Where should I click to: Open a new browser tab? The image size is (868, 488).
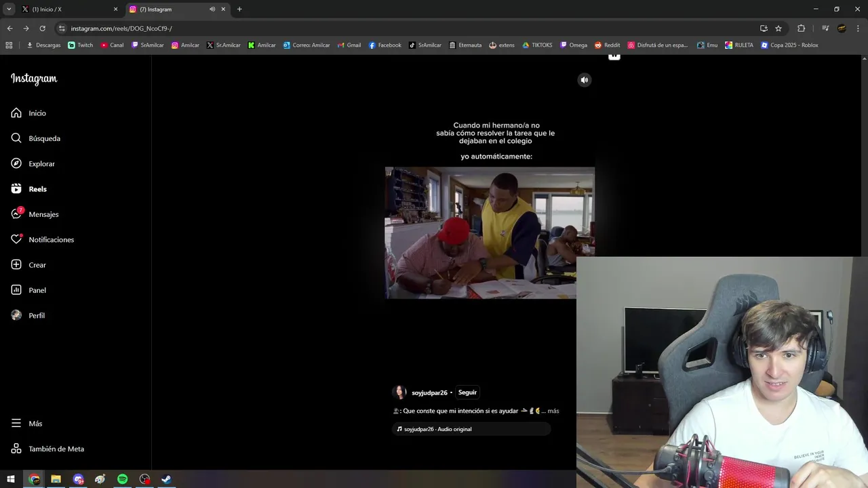coord(239,9)
